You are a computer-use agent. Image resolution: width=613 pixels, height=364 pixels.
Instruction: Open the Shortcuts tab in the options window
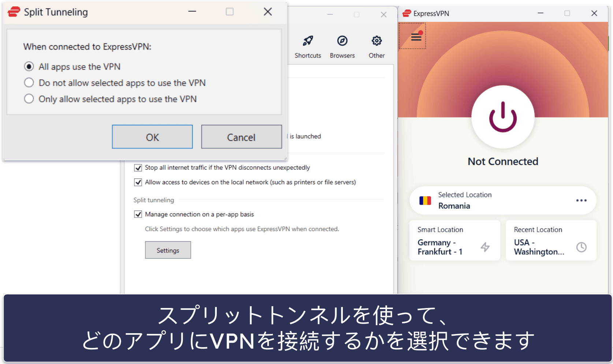(x=308, y=47)
